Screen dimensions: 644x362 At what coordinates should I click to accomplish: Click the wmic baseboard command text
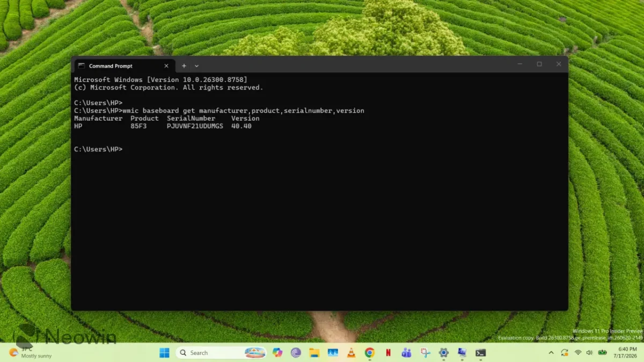pos(244,110)
